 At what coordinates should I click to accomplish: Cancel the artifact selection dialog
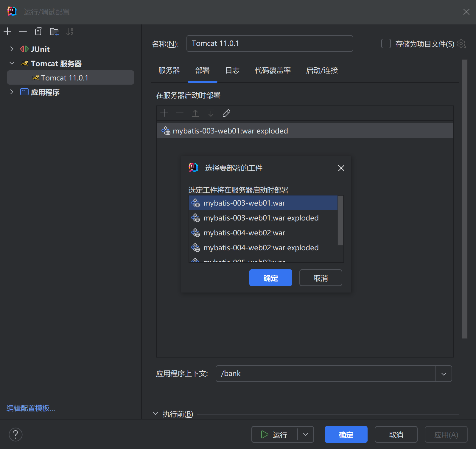coord(321,278)
